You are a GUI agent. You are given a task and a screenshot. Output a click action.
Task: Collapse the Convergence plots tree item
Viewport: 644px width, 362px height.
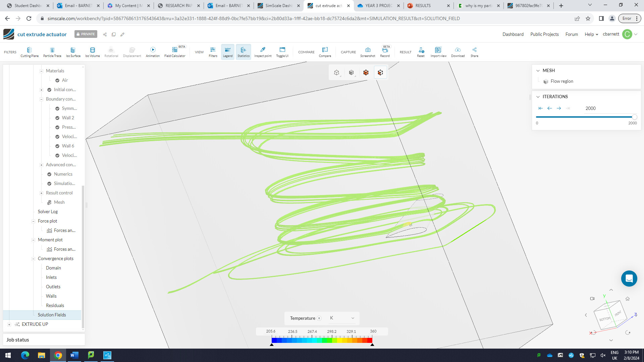pos(34,258)
